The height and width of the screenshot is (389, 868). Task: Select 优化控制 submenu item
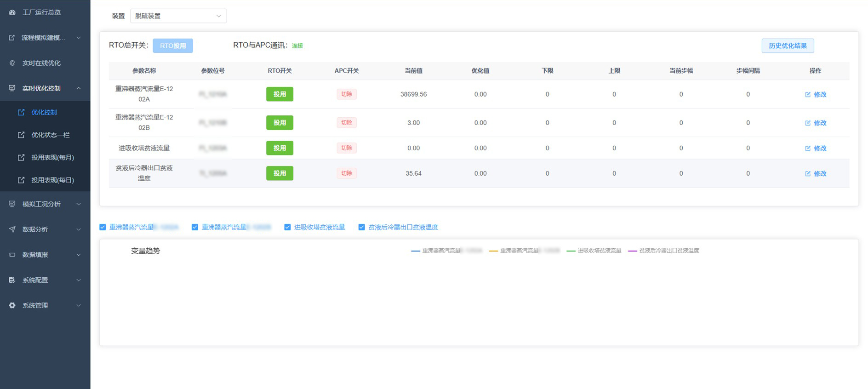tap(45, 112)
